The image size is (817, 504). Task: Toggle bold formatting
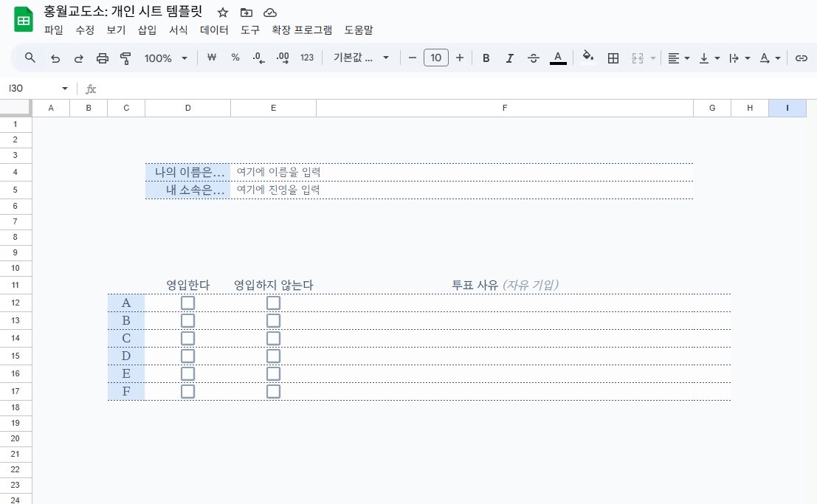[x=486, y=58]
